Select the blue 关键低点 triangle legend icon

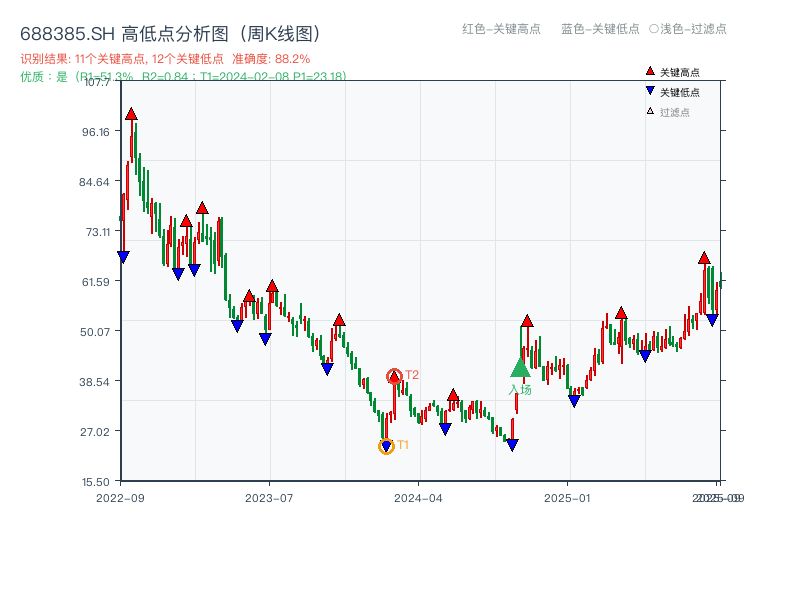650,90
